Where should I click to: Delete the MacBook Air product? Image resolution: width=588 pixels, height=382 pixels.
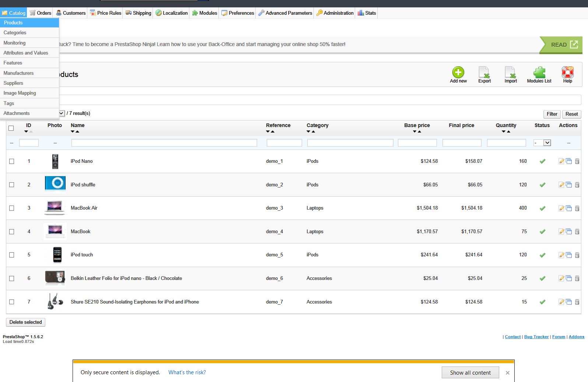pyautogui.click(x=577, y=208)
